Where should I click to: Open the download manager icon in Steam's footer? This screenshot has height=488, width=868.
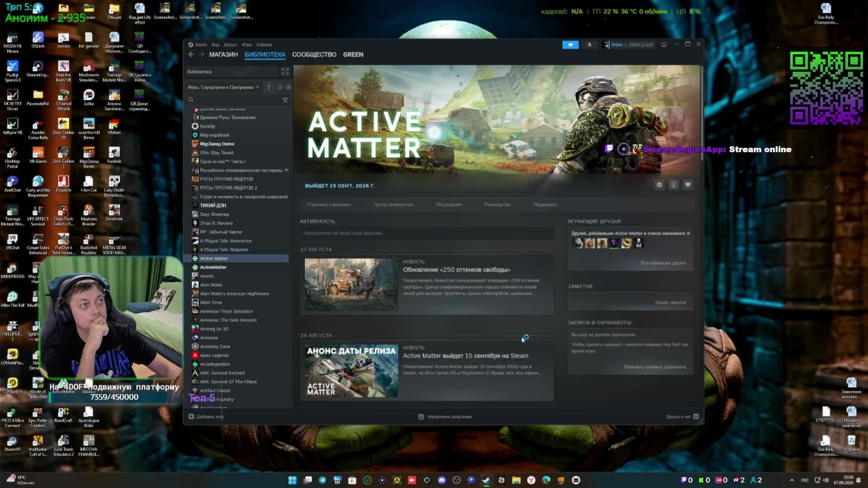point(421,417)
